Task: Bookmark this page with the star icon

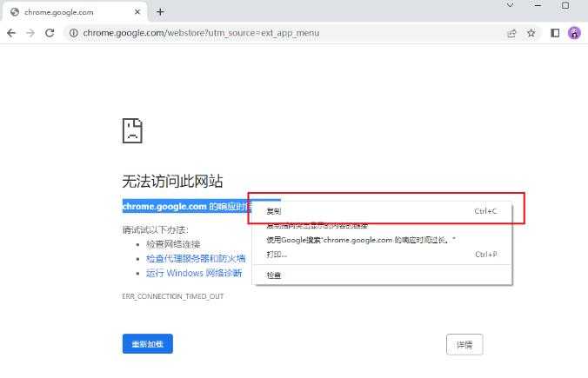Action: (531, 33)
